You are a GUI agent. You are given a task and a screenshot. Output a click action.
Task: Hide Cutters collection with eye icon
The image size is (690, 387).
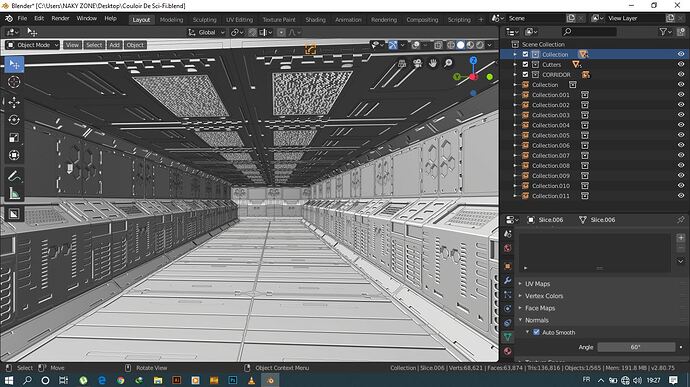681,64
